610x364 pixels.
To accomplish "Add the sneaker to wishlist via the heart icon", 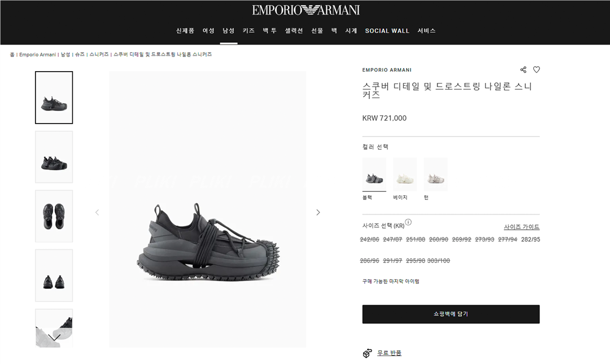I will (537, 69).
